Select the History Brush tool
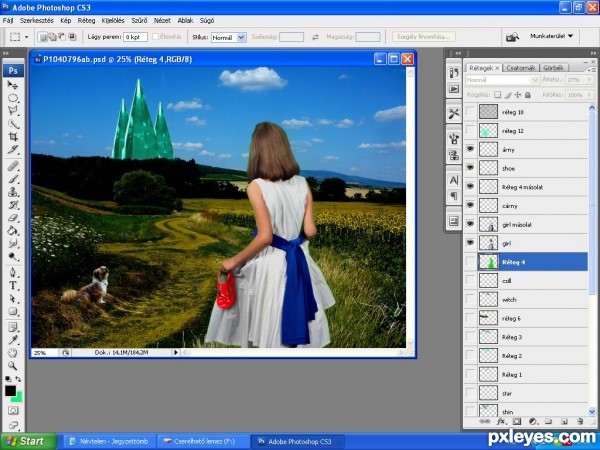 click(13, 205)
